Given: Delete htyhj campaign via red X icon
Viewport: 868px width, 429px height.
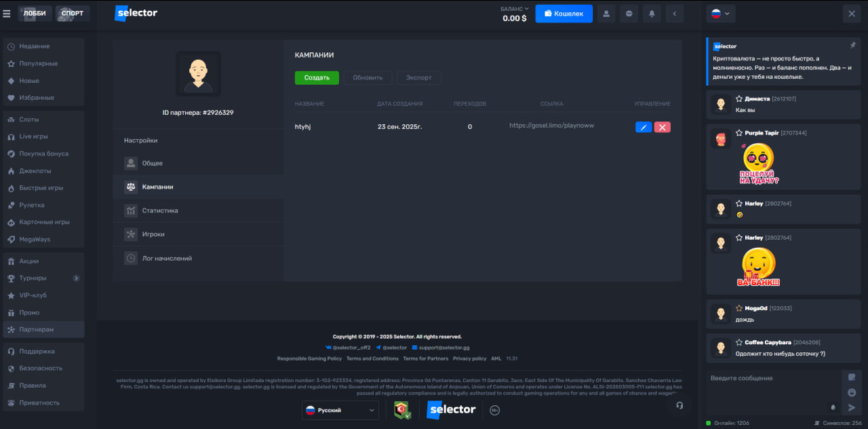Looking at the screenshot, I should [663, 127].
